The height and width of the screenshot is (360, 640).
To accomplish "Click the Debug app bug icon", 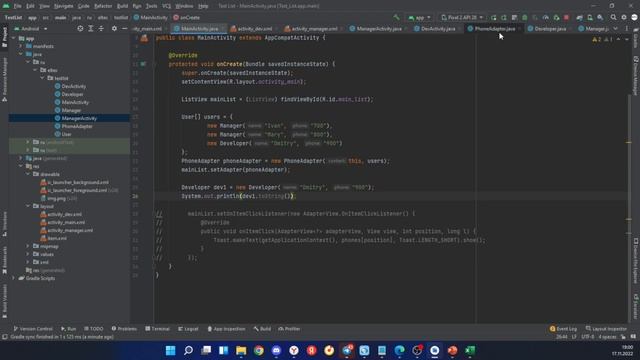I will [525, 18].
